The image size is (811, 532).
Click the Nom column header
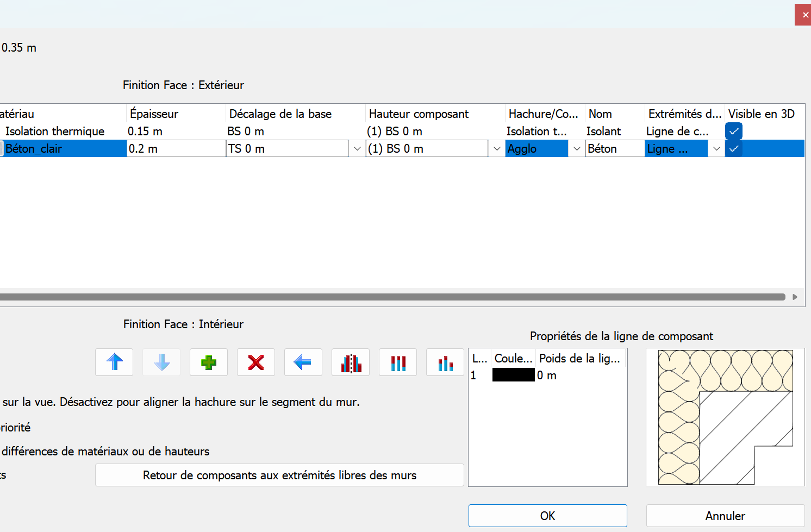[x=600, y=114]
